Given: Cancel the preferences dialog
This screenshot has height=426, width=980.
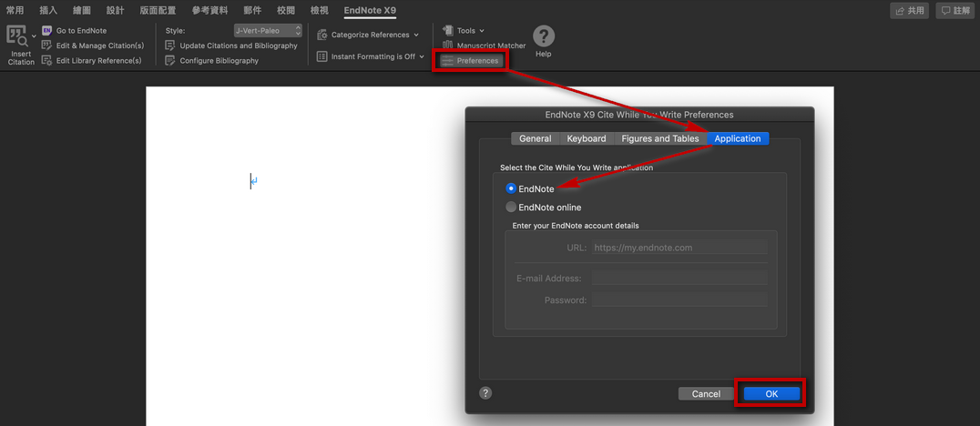Looking at the screenshot, I should (706, 394).
